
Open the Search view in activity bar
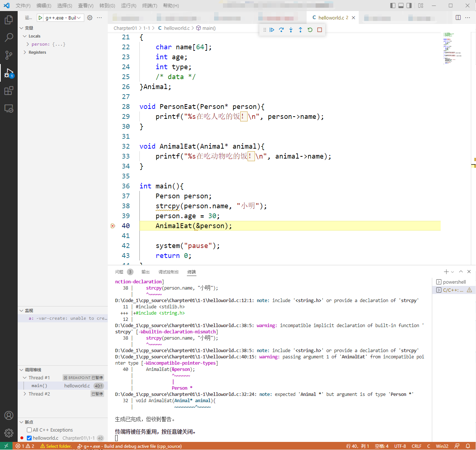pos(9,37)
